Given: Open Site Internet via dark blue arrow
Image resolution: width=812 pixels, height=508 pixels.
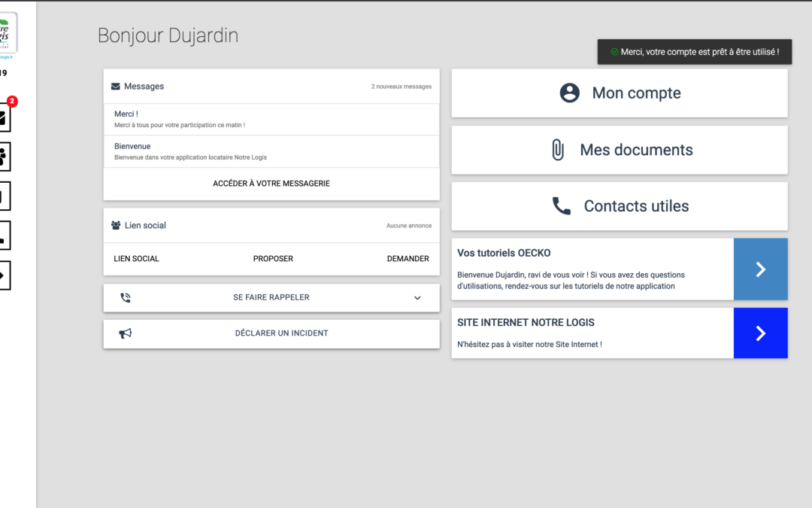Looking at the screenshot, I should coord(760,333).
